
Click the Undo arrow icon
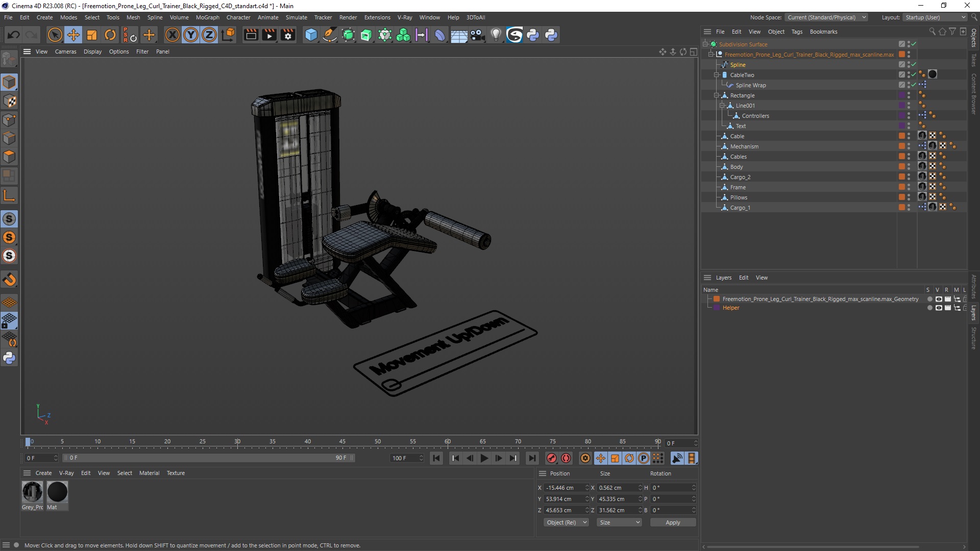[14, 35]
